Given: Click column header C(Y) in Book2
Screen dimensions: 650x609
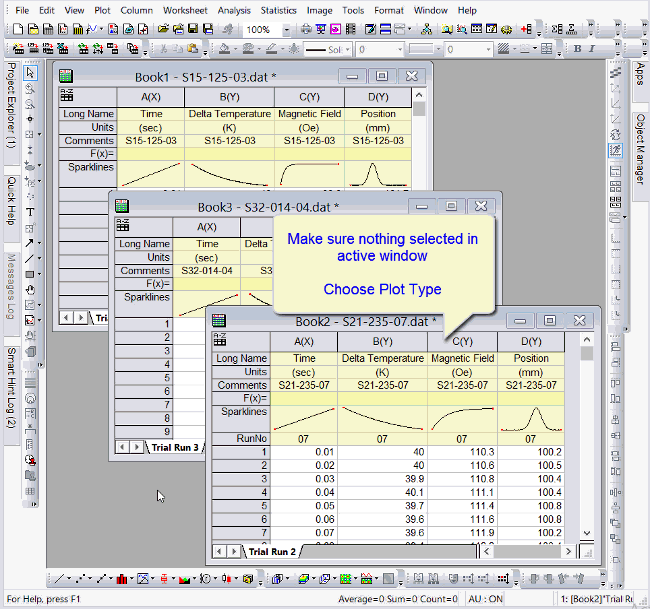Looking at the screenshot, I should pos(461,341).
